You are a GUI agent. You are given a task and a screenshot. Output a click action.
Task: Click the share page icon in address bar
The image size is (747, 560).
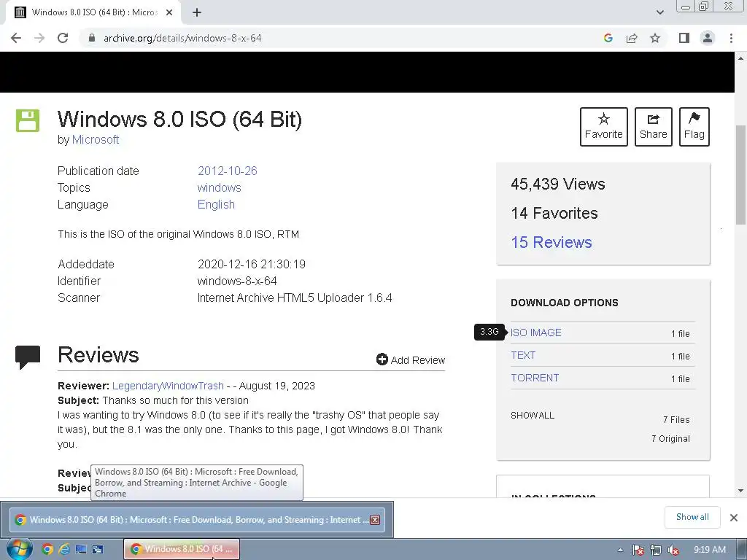632,38
